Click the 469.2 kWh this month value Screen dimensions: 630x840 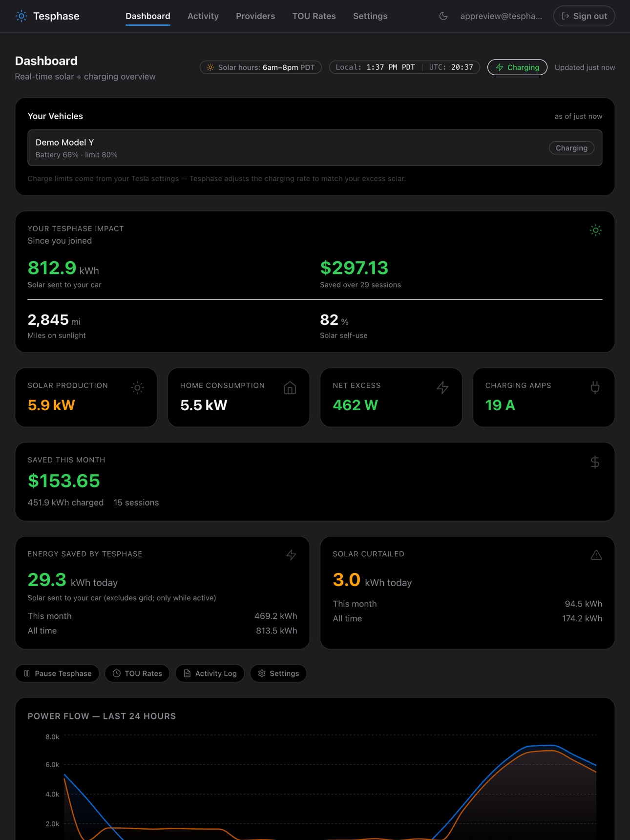(x=275, y=616)
